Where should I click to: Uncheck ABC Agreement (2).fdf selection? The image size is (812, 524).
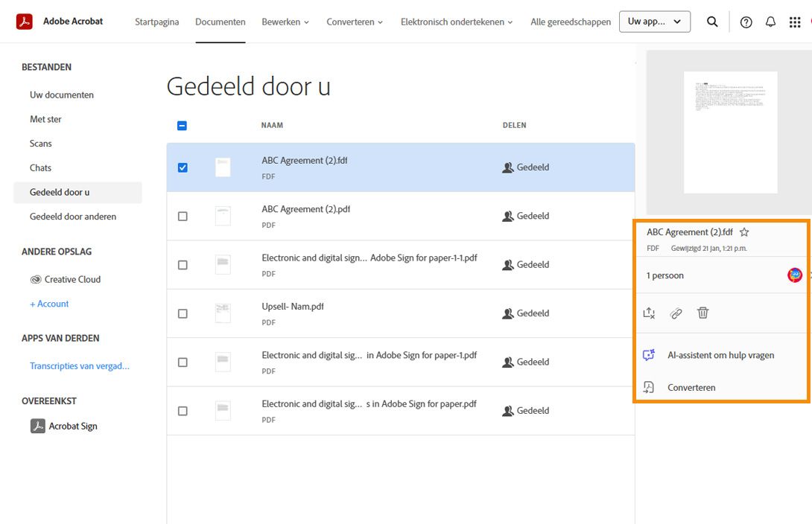click(x=182, y=167)
